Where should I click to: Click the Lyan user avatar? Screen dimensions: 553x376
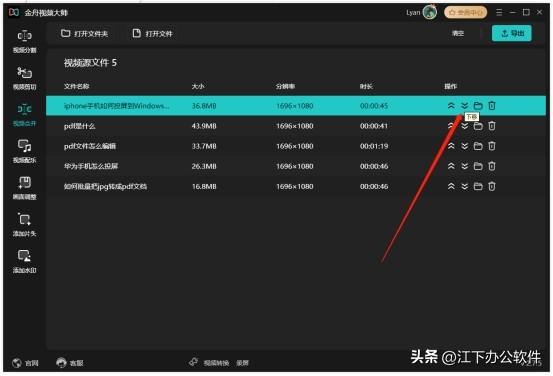coord(430,12)
